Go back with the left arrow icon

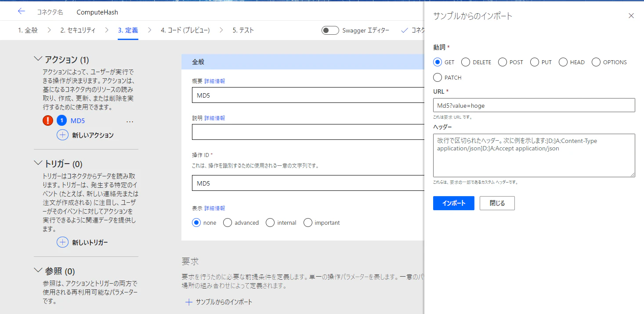tap(21, 12)
